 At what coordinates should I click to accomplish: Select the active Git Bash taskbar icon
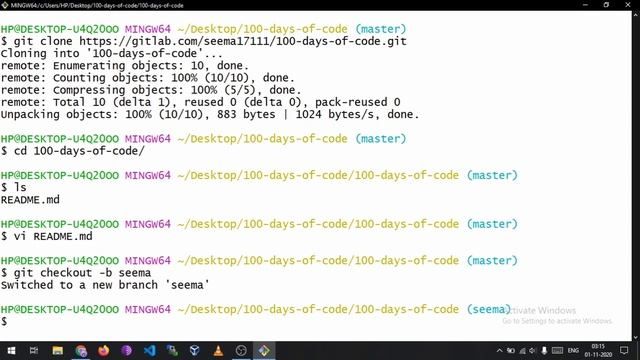(x=264, y=351)
